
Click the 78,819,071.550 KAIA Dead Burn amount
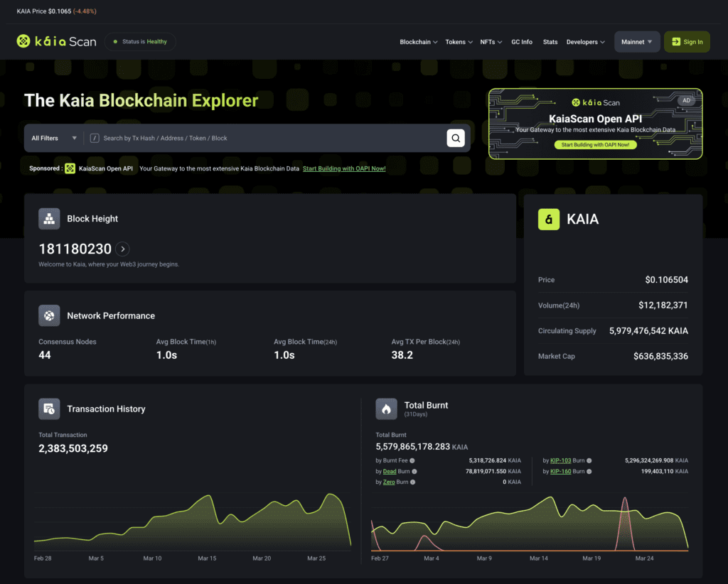tap(493, 471)
